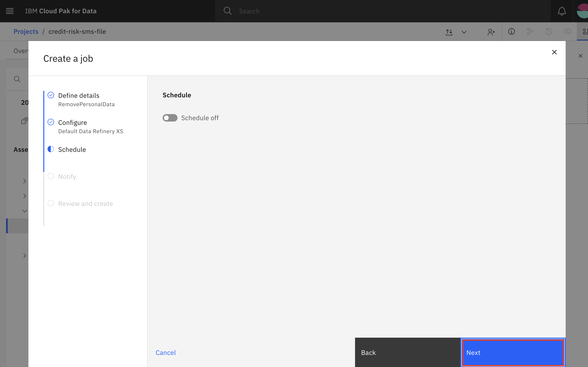Click the search icon in top navigation
The width and height of the screenshot is (588, 367).
(228, 10)
